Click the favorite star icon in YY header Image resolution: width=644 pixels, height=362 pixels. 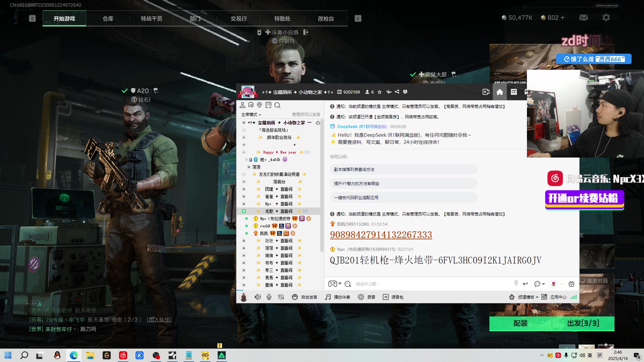(x=379, y=92)
